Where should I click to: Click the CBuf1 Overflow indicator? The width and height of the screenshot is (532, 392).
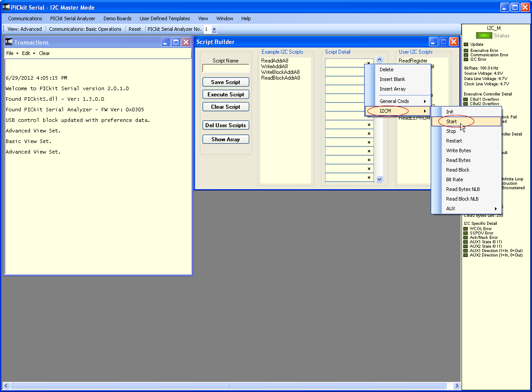tap(465, 99)
